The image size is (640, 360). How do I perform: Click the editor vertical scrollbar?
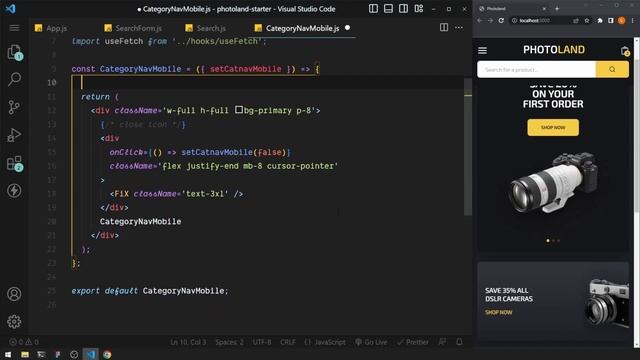tap(468, 147)
